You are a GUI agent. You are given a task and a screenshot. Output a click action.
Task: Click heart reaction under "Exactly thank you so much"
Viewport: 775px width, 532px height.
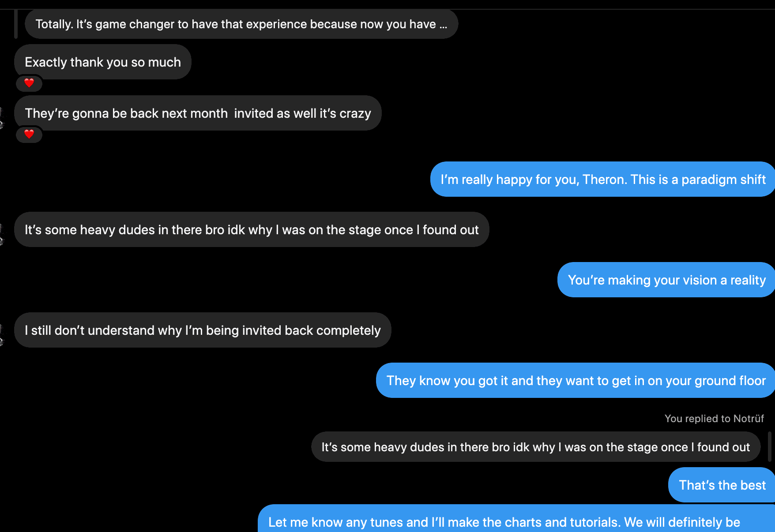click(29, 83)
